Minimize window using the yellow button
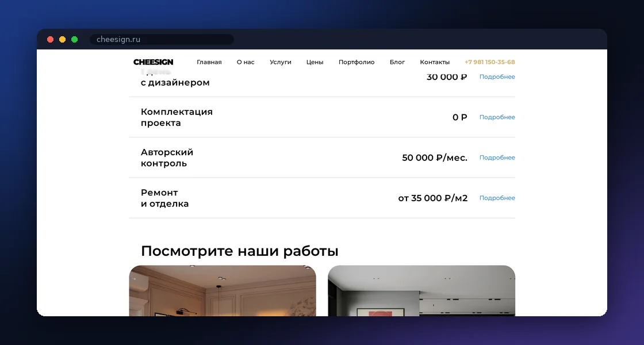 click(x=63, y=40)
